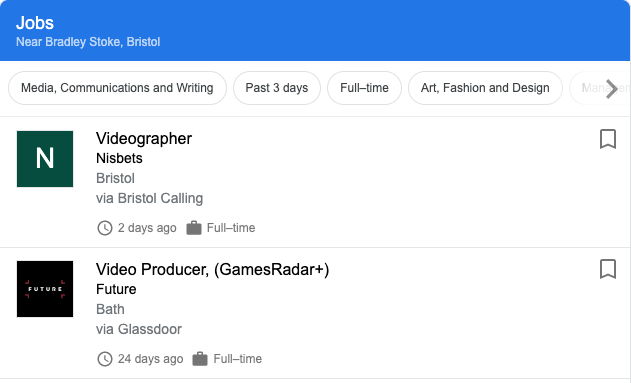Click the Bath location text

point(110,309)
